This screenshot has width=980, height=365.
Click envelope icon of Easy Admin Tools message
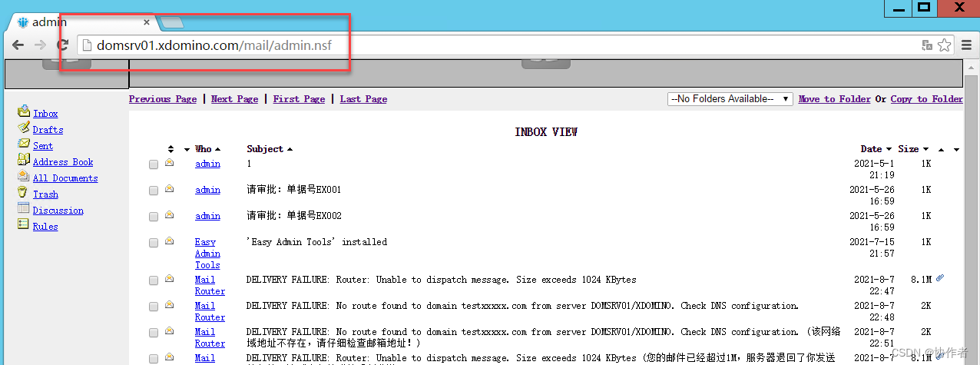click(170, 241)
